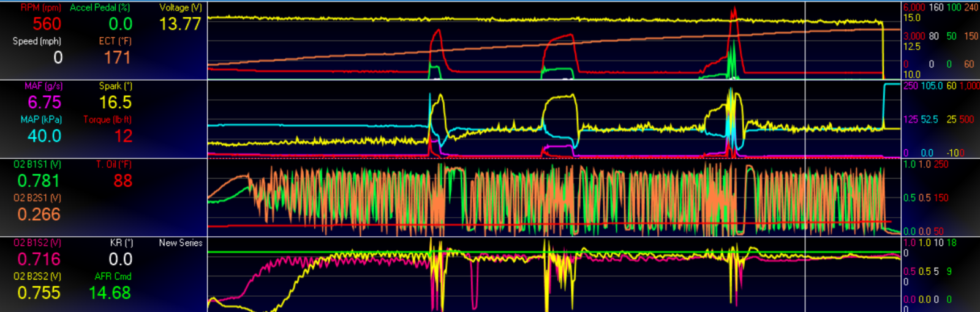Select the ECT (°F) label
Viewport: 980px width, 312px height.
[115, 41]
